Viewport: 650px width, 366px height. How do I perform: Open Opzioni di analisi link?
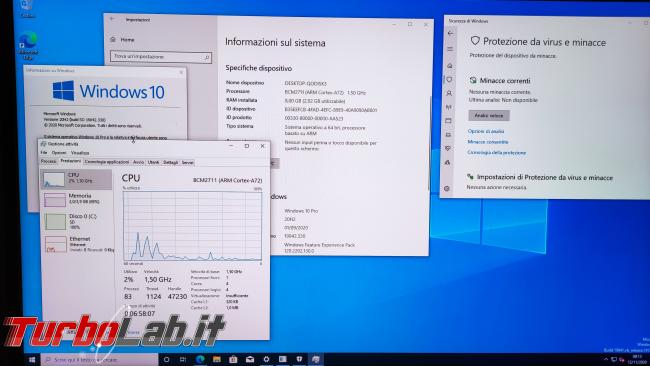(x=486, y=131)
